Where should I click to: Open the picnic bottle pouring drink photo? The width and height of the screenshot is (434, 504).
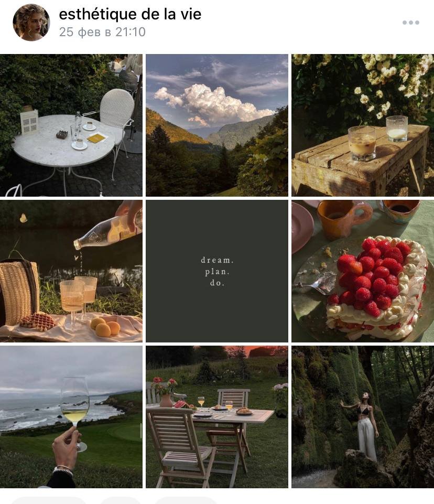click(71, 271)
